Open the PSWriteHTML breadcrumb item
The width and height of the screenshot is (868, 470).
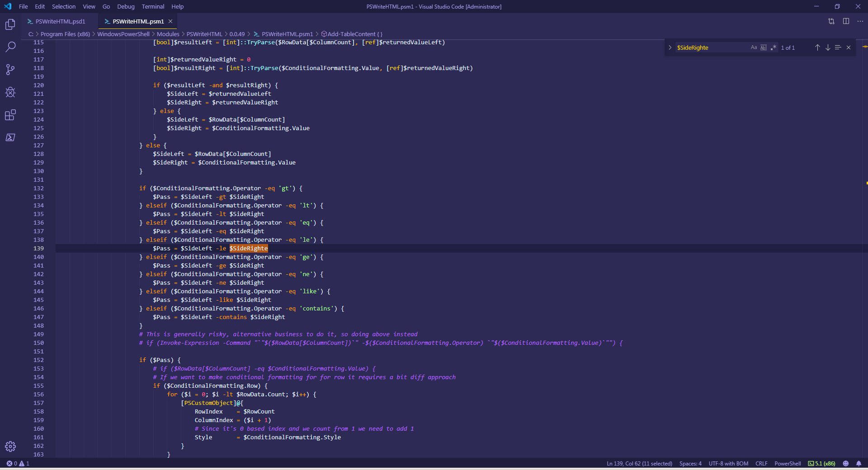[x=204, y=34]
